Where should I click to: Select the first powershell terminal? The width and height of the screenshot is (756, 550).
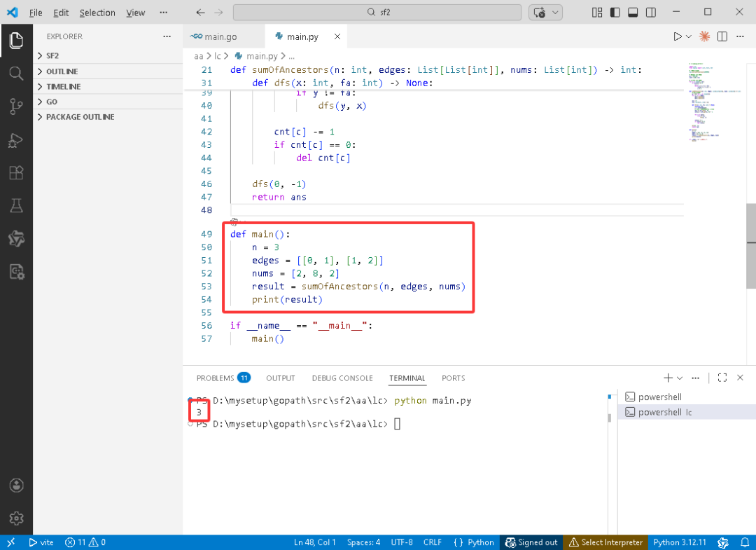coord(687,397)
